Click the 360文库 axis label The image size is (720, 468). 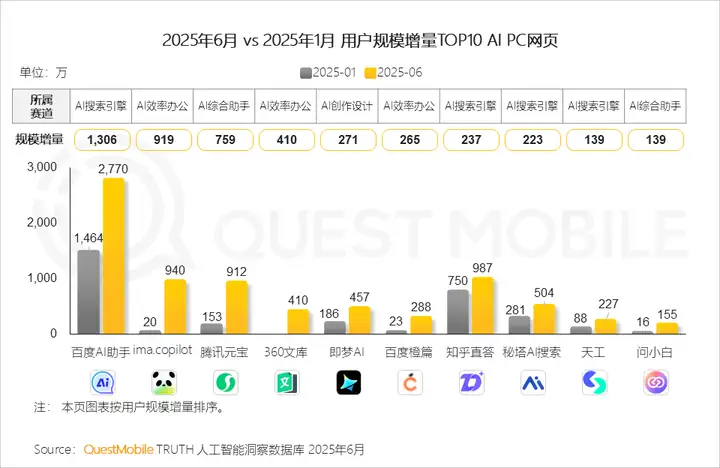[286, 352]
